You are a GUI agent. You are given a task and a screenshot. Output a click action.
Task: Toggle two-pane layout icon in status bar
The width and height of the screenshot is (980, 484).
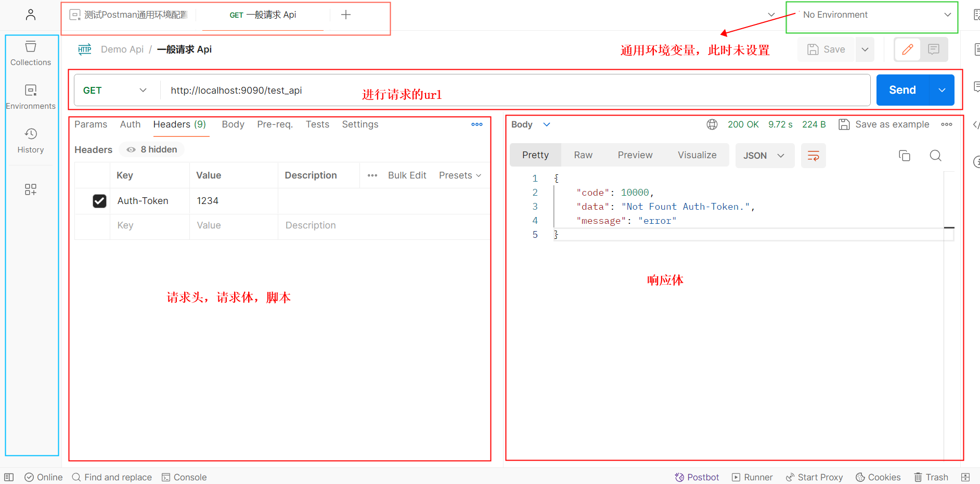coord(965,477)
